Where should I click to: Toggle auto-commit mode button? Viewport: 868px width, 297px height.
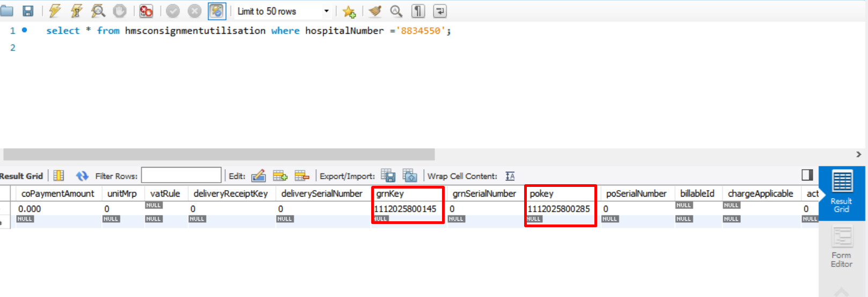(x=217, y=11)
